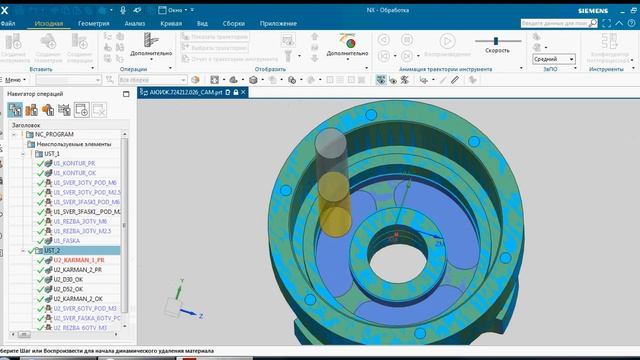Adjust the Скорость animation slider
The width and height of the screenshot is (640, 360).
(x=496, y=41)
